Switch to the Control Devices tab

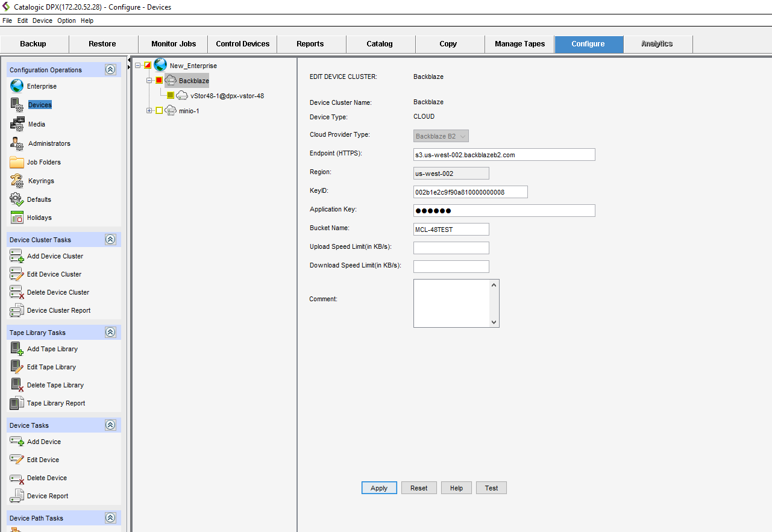click(242, 44)
